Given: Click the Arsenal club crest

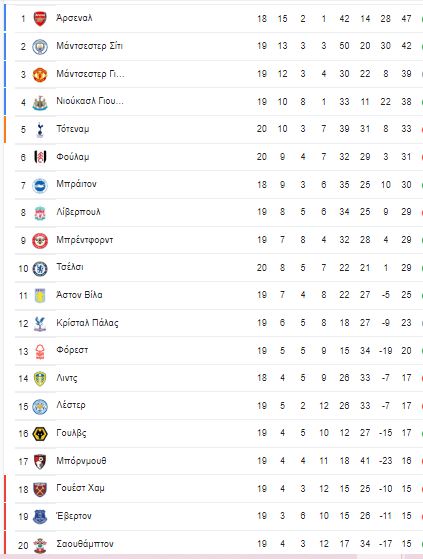Looking at the screenshot, I should 40,19.
